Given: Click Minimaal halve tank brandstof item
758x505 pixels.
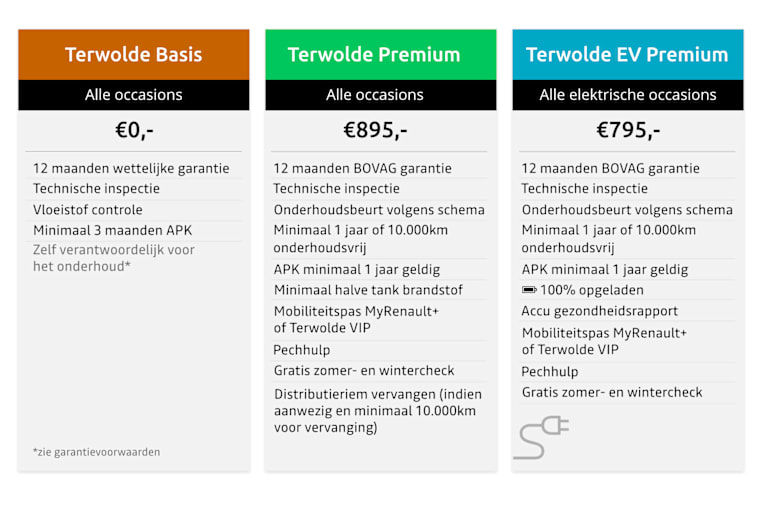Looking at the screenshot, I should (368, 290).
